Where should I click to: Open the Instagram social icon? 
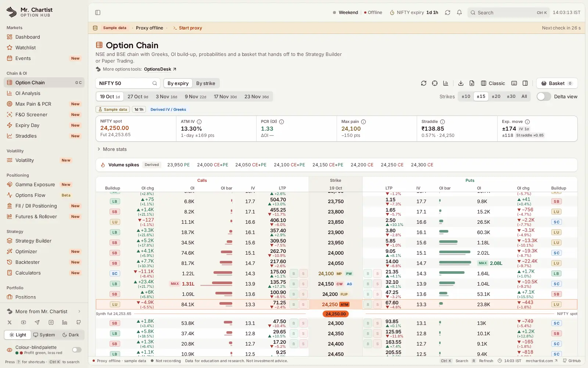click(x=51, y=322)
